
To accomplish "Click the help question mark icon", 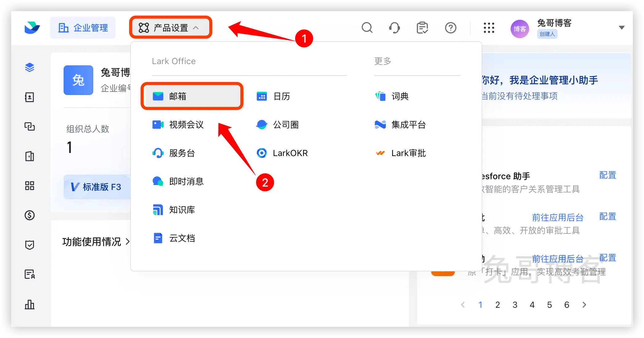I will (x=450, y=28).
